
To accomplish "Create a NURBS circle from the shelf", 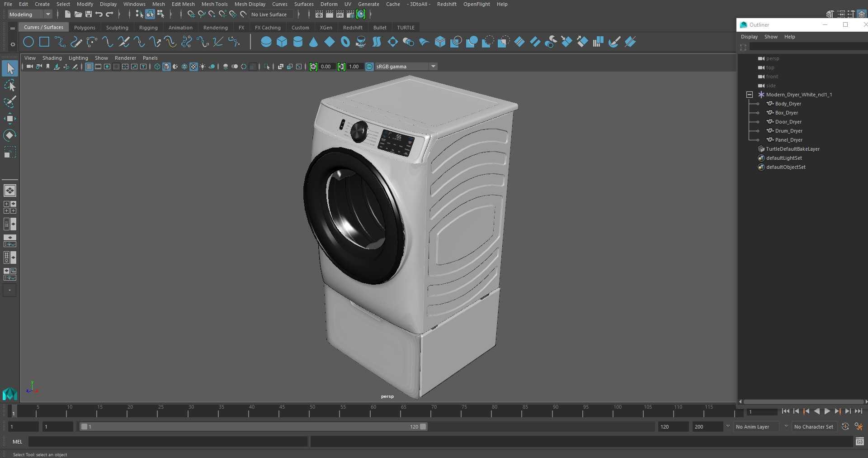I will tap(28, 42).
